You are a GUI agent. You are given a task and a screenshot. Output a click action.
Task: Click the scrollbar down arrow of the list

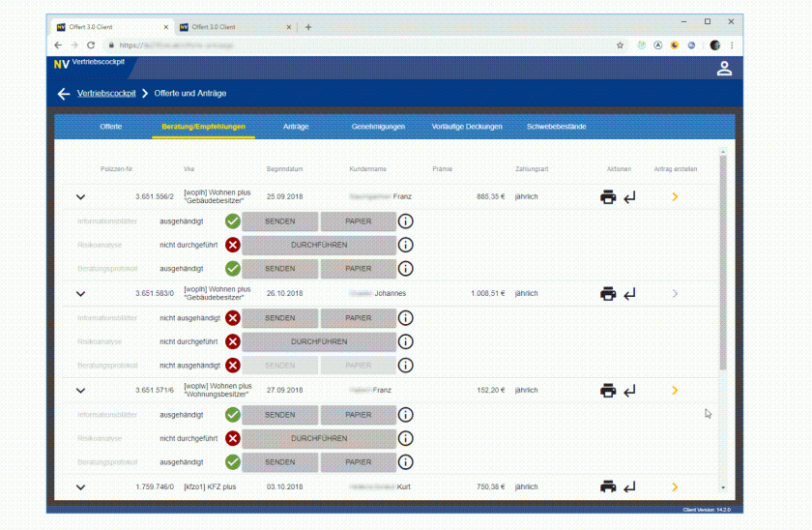(723, 487)
